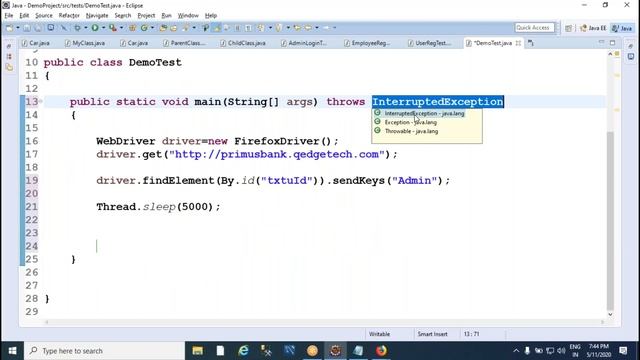Open the Next Annotation dropdown arrow
The image size is (640, 360).
270,28
